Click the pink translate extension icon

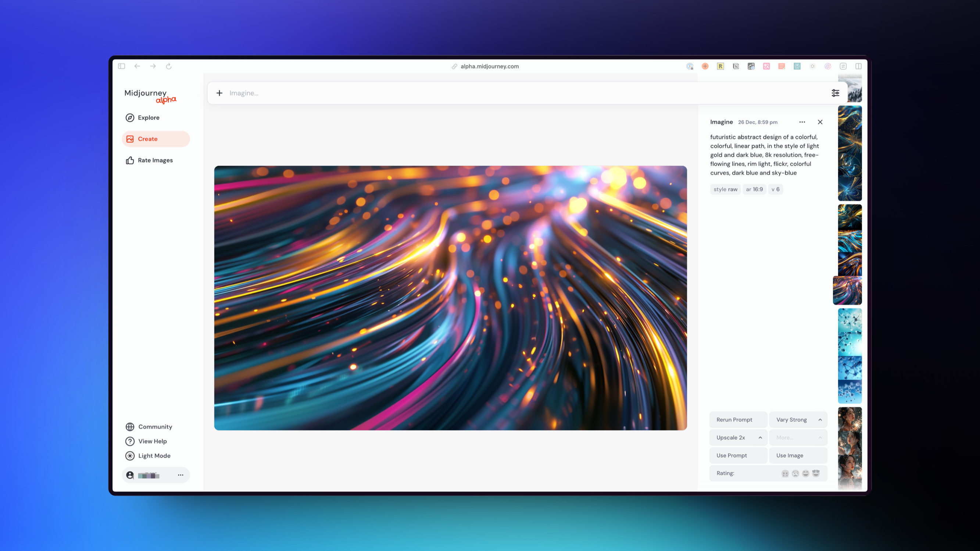[766, 66]
